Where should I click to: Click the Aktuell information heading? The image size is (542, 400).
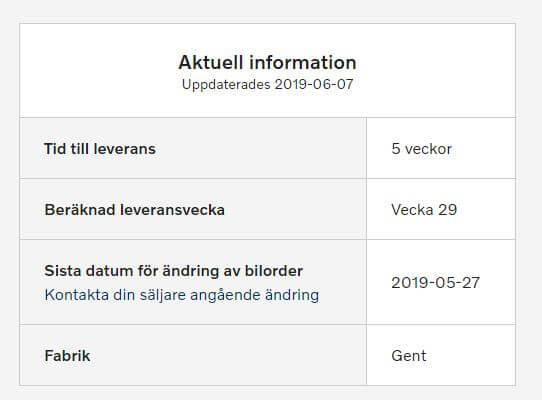267,63
